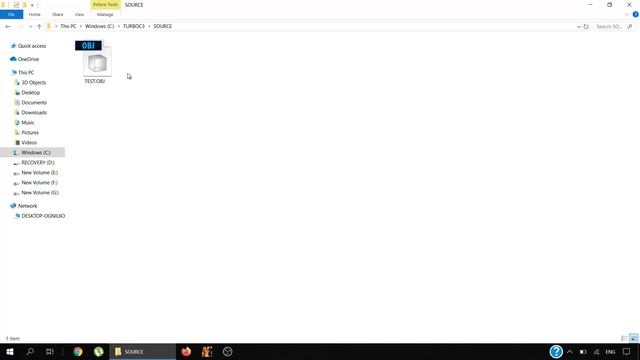This screenshot has height=360, width=640.
Task: Open Task View from taskbar
Action: pos(50,351)
